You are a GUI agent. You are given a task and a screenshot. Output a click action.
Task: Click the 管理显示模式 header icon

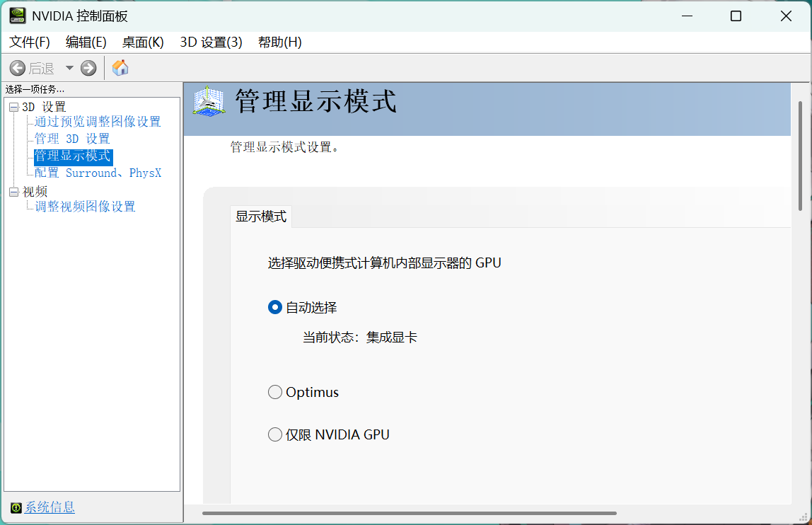209,101
